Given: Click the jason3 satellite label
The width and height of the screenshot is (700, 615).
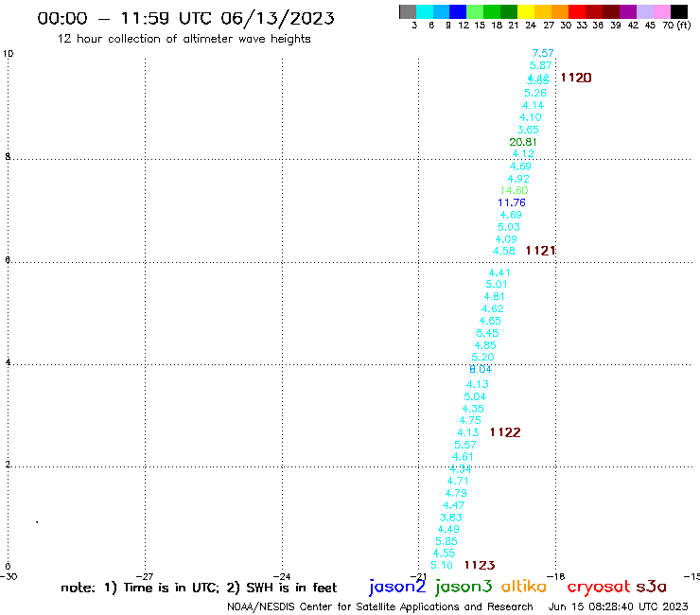Looking at the screenshot, I should (464, 587).
